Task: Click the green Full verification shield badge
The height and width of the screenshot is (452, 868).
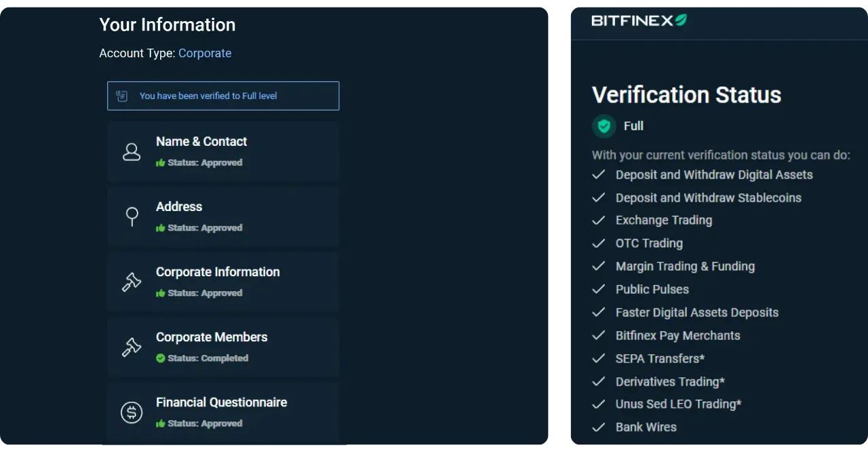Action: (x=604, y=126)
